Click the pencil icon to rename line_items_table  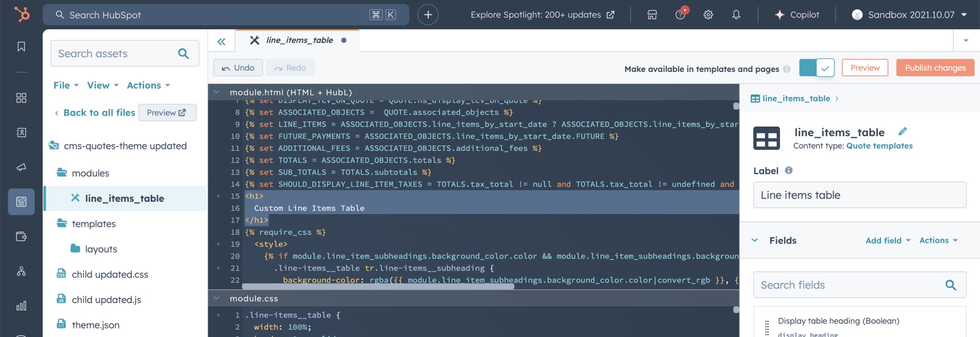tap(902, 132)
